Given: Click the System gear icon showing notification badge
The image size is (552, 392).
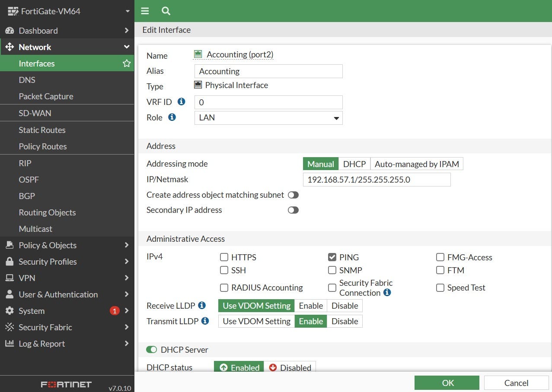Looking at the screenshot, I should 10,311.
